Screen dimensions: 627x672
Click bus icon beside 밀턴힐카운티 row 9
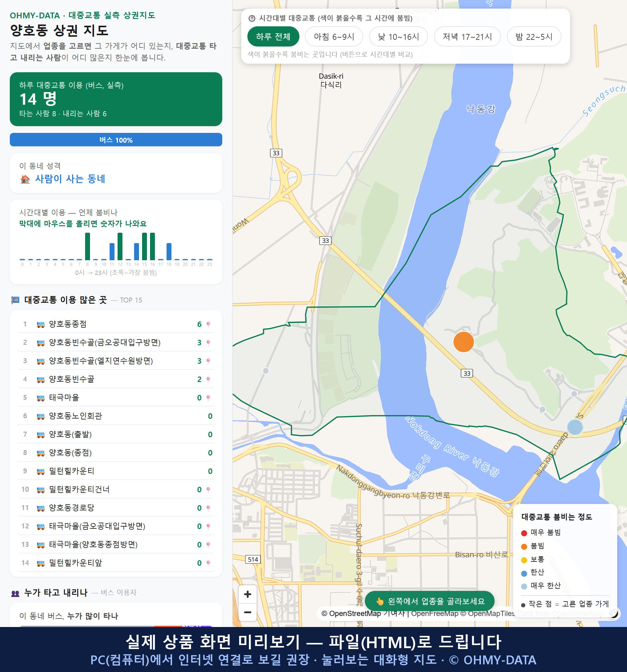[40, 471]
